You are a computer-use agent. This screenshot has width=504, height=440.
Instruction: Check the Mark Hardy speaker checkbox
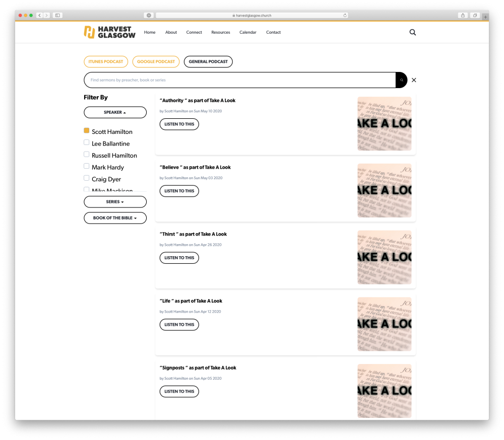click(x=86, y=166)
